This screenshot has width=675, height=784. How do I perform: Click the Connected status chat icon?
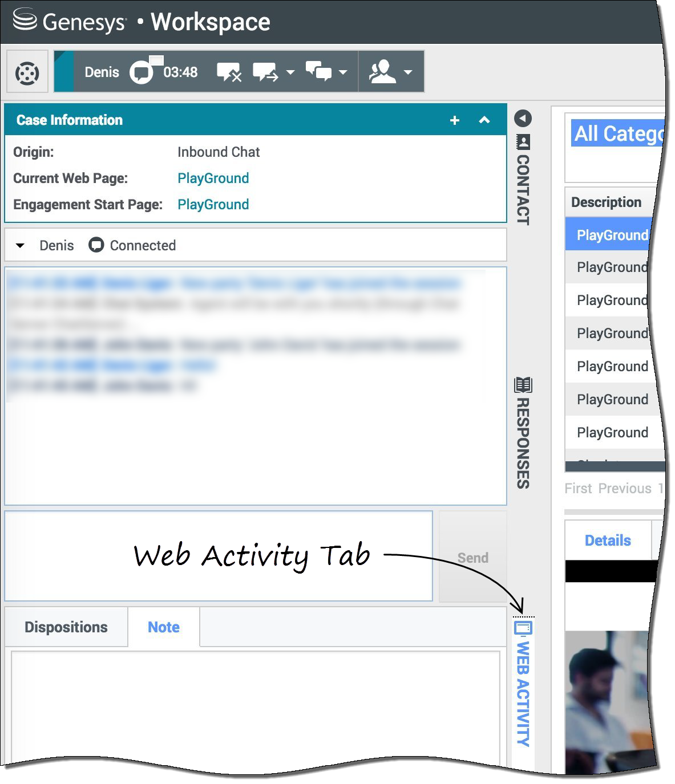[96, 245]
